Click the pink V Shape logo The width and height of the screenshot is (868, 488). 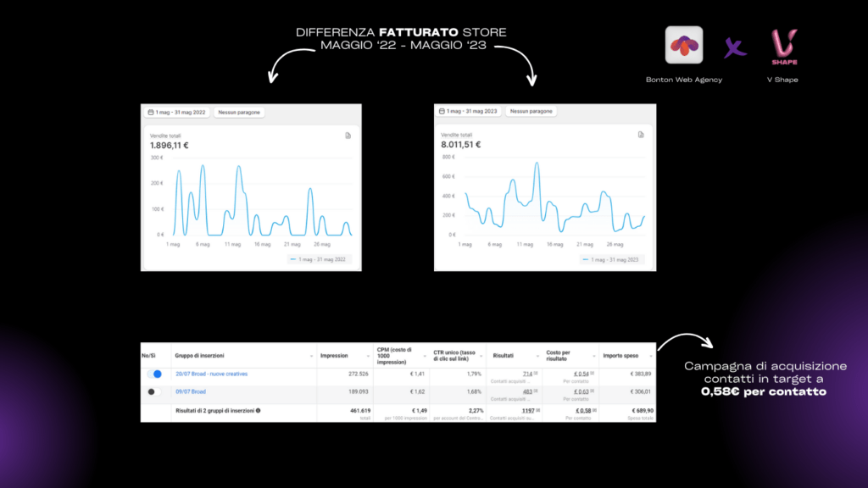tap(784, 47)
